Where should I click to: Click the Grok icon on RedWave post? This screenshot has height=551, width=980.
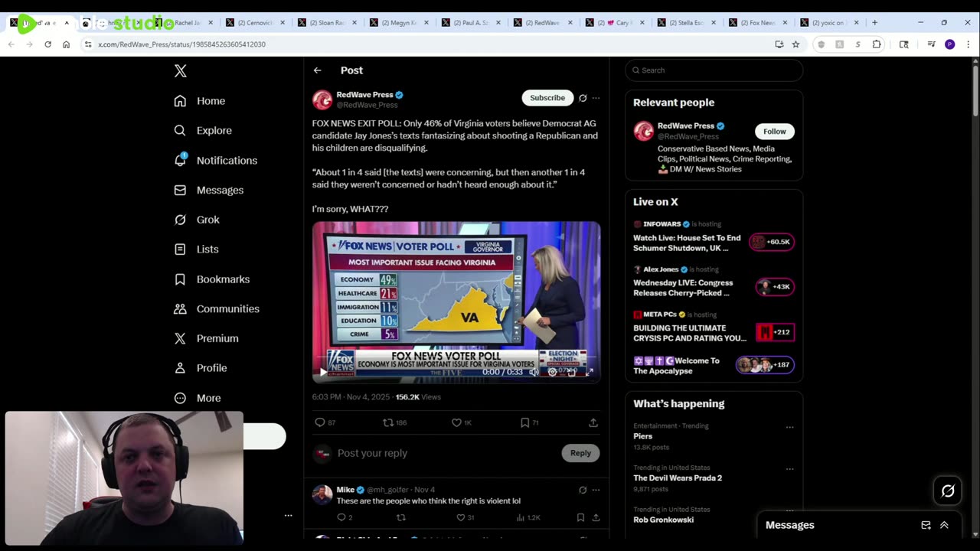pyautogui.click(x=583, y=98)
